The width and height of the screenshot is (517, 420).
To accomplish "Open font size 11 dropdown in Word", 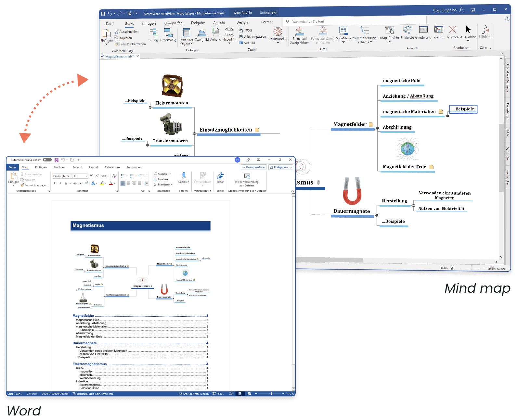I will point(87,176).
